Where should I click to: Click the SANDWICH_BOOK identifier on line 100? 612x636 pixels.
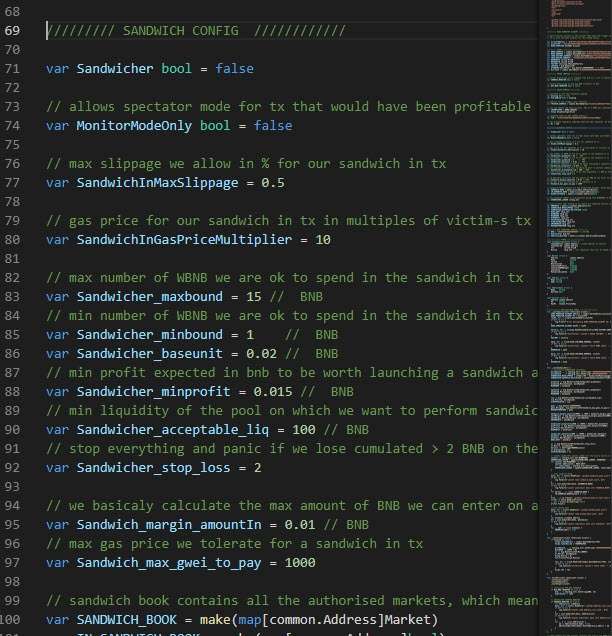[x=127, y=620]
